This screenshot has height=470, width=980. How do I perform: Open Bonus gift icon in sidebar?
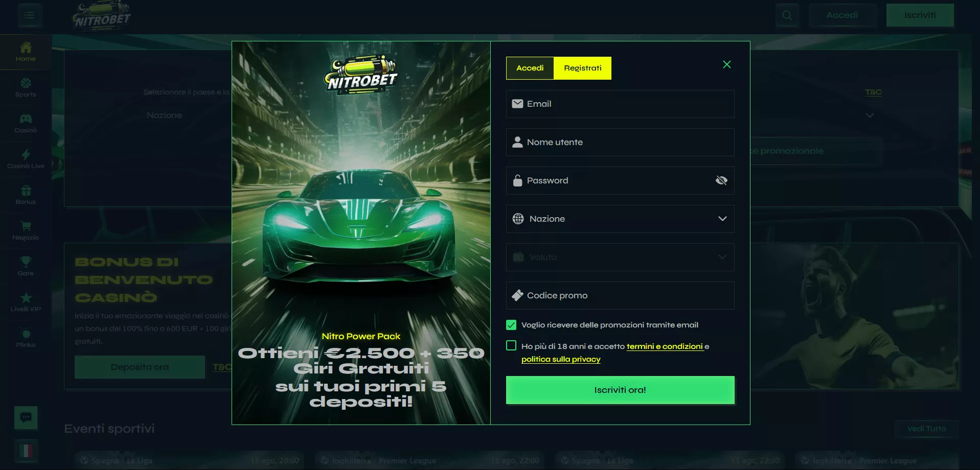tap(26, 195)
